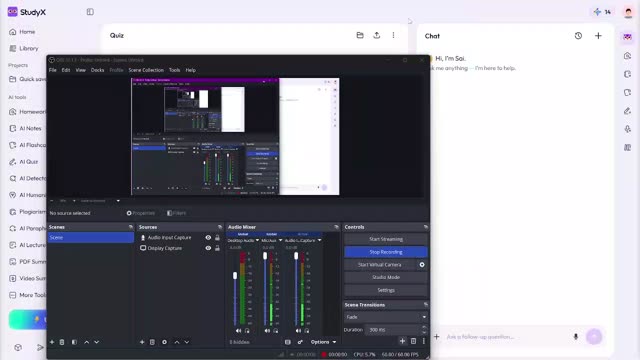Click the chat send button
The height and width of the screenshot is (360, 640).
click(594, 337)
